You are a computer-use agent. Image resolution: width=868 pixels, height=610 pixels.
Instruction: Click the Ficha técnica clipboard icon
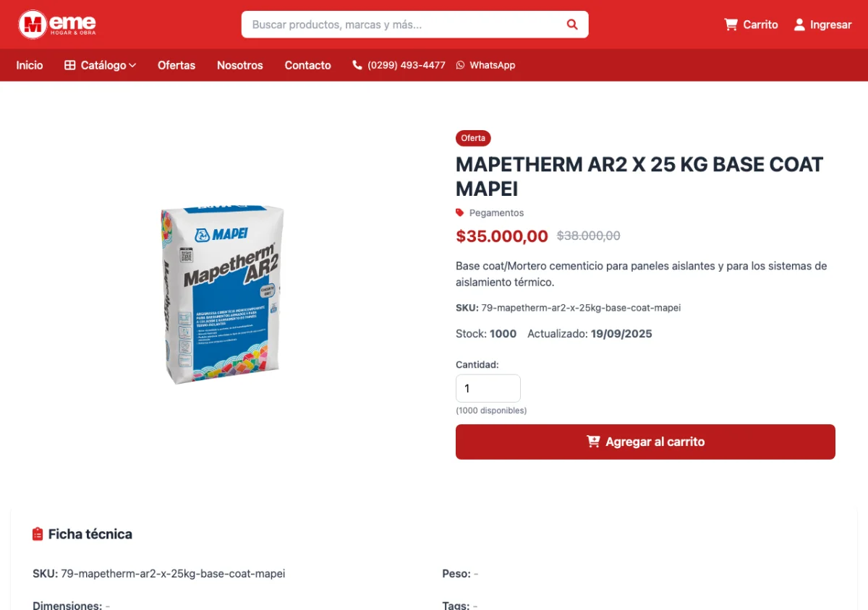tap(38, 534)
